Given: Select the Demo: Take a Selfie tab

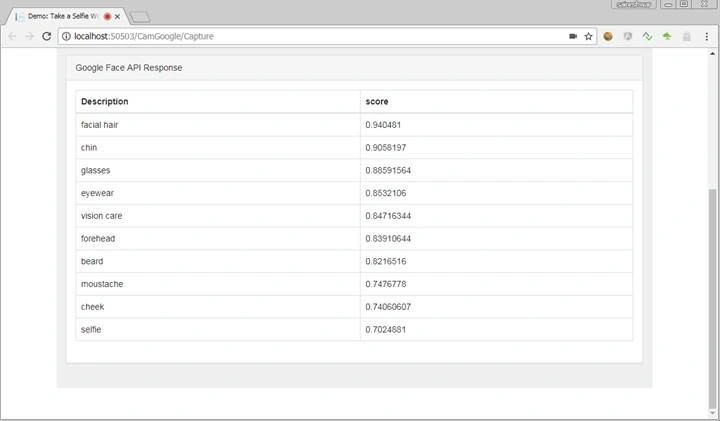Looking at the screenshot, I should point(66,16).
